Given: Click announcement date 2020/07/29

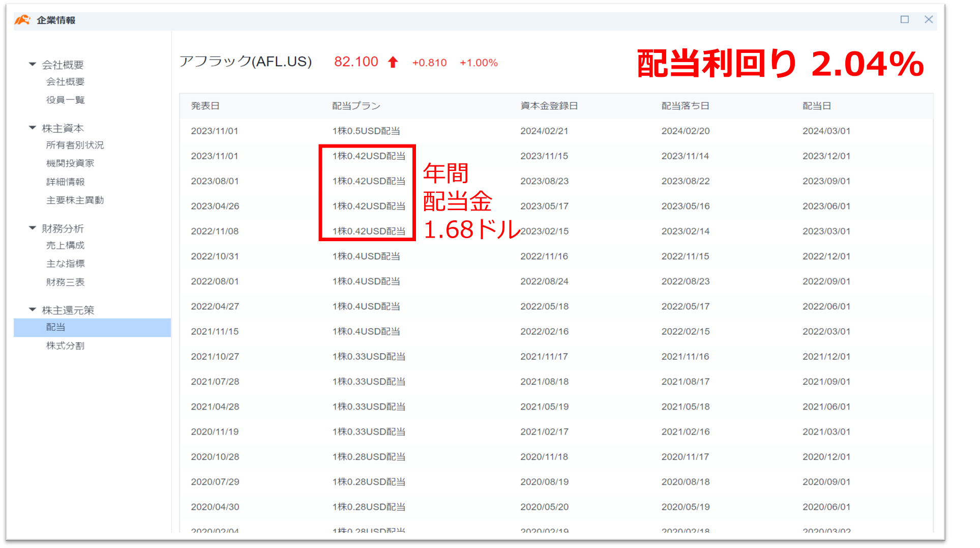Looking at the screenshot, I should click(215, 482).
